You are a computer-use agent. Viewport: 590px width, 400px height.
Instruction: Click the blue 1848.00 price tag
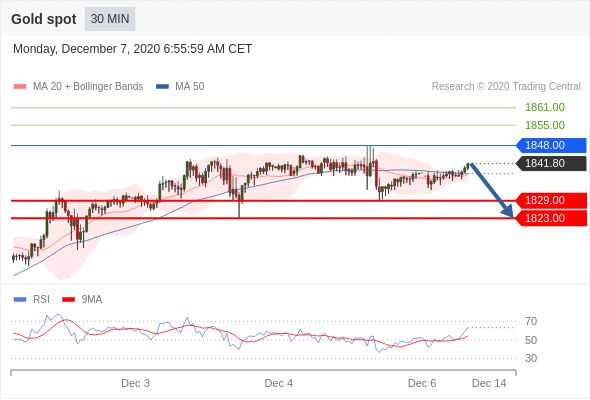click(x=551, y=145)
